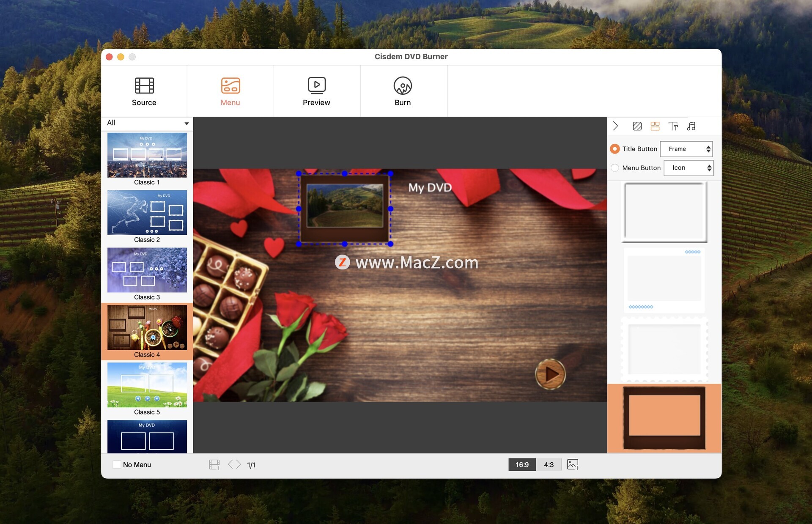Minimize the Cisdem DVD Burner window
Image resolution: width=812 pixels, height=524 pixels.
point(121,57)
